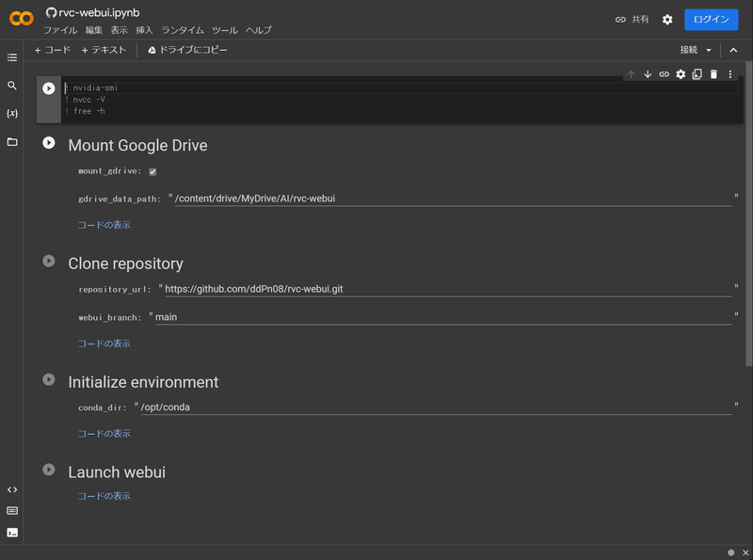Open the variable inspector panel
The height and width of the screenshot is (560, 753).
12,113
